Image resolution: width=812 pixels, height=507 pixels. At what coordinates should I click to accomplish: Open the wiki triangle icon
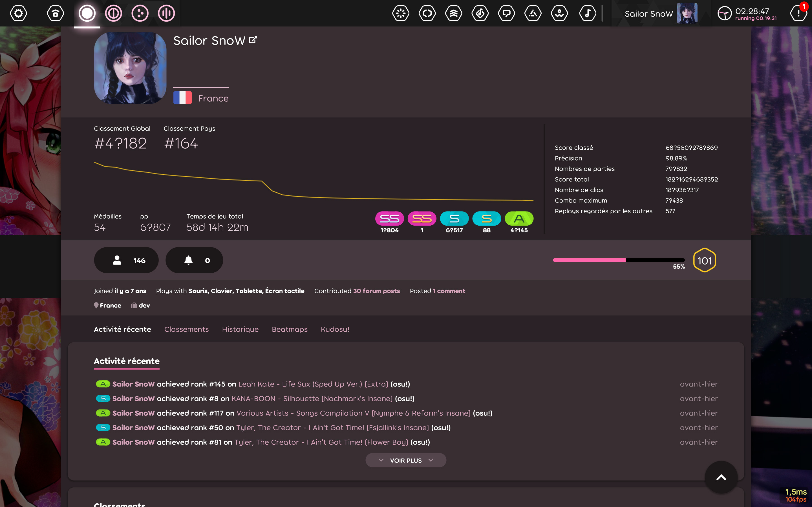click(533, 14)
